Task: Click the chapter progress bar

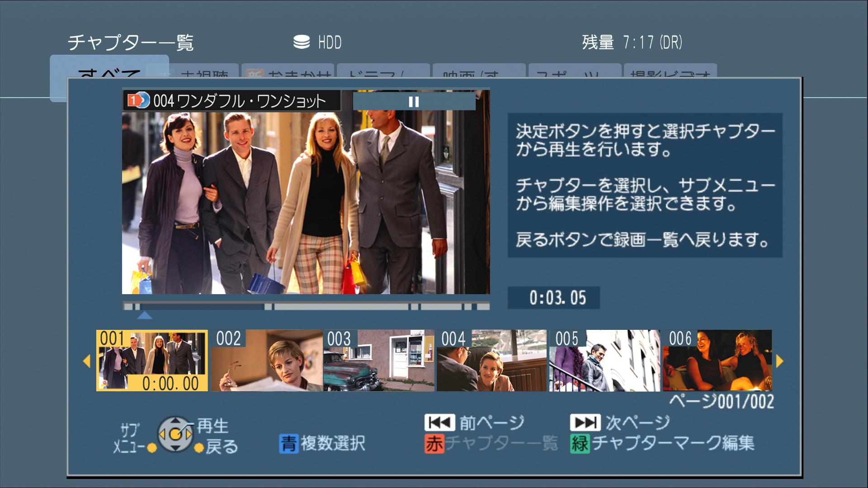Action: point(306,307)
